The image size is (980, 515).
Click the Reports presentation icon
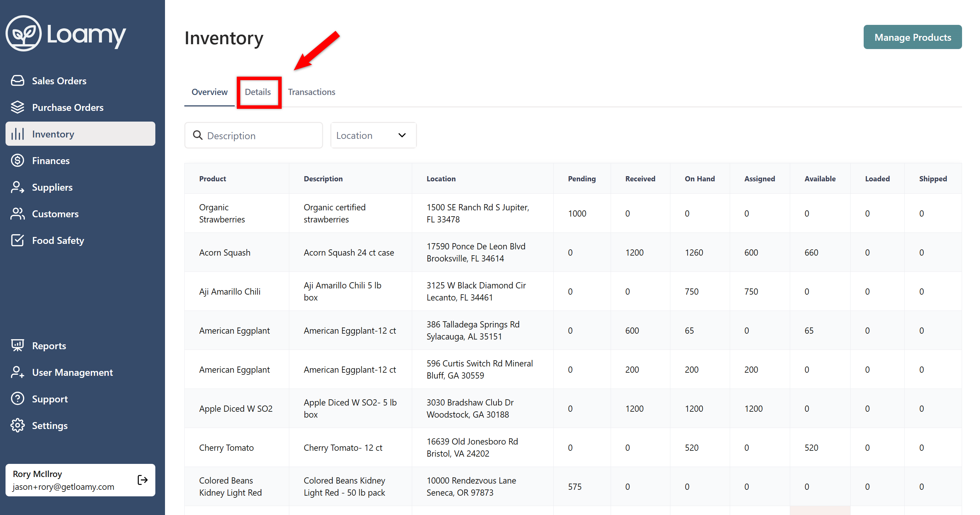(18, 346)
